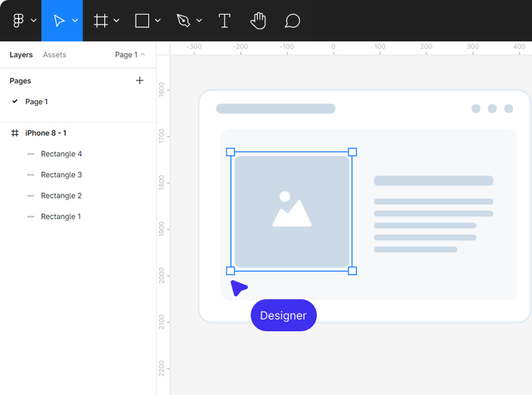532x395 pixels.
Task: Open the Frame tool dropdown chevron
Action: tap(116, 21)
